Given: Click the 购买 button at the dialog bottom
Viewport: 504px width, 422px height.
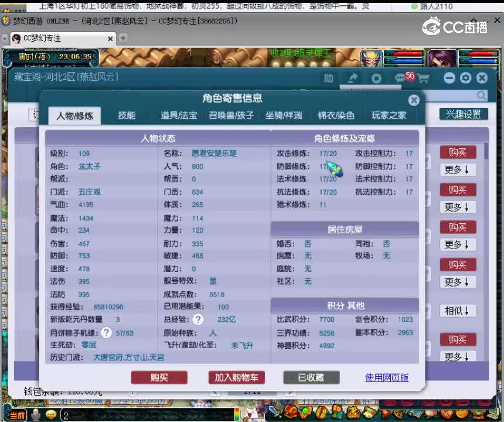Looking at the screenshot, I should coord(159,377).
